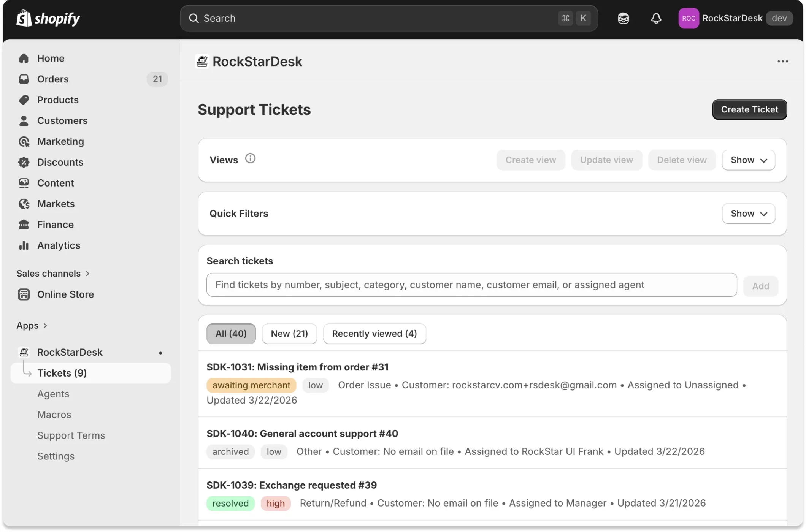
Task: Click the resolved status badge
Action: click(230, 503)
